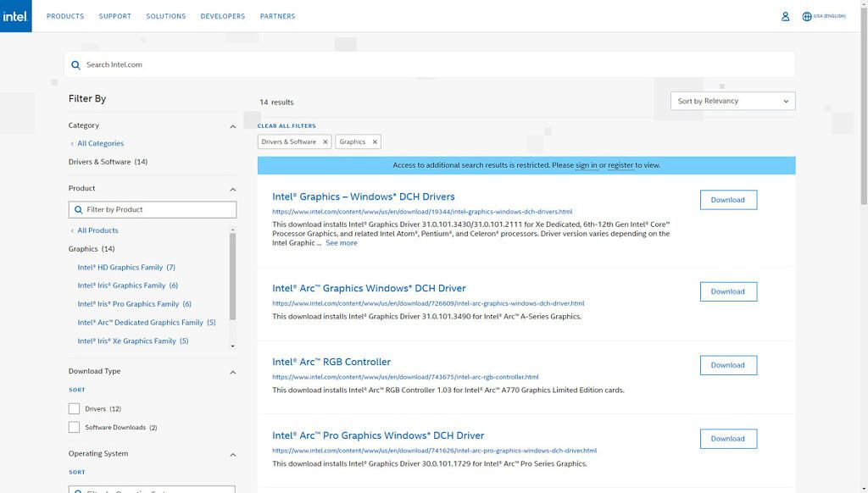
Task: Open the user account sign-in icon
Action: point(785,16)
